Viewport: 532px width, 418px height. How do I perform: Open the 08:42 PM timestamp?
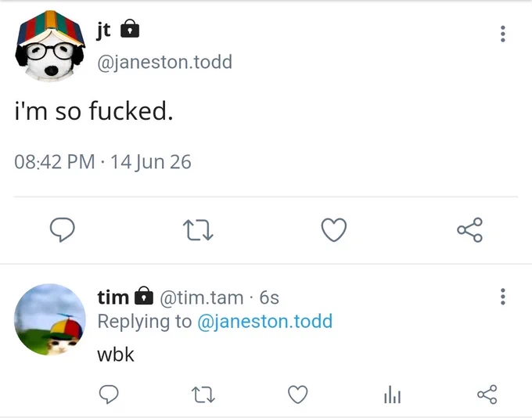pyautogui.click(x=55, y=162)
